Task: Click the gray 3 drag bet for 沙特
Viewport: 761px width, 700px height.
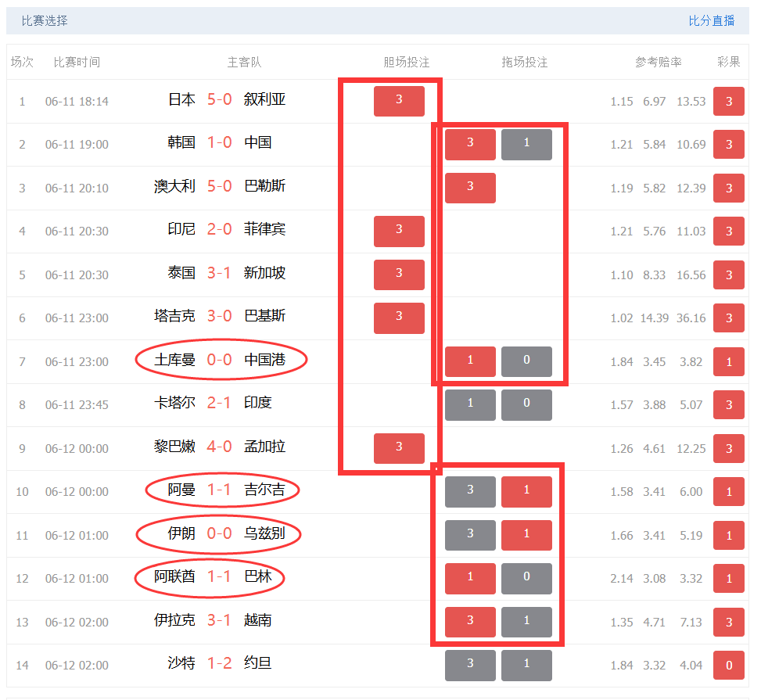Action: click(470, 665)
